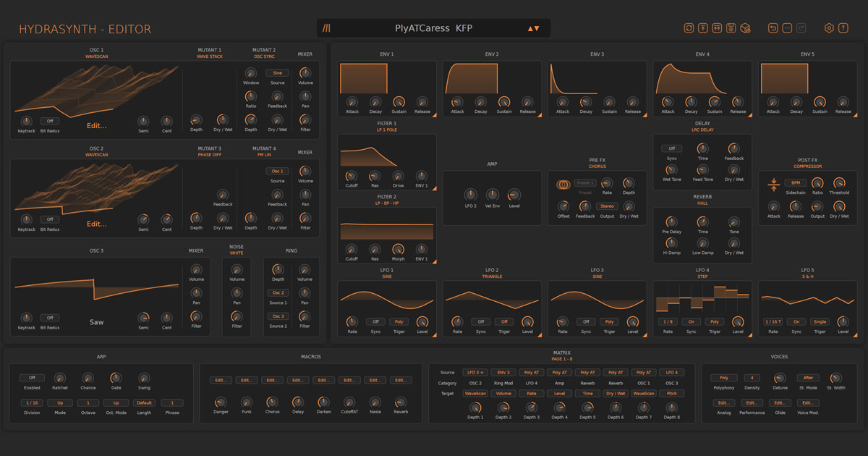Viewport: 868px width, 456px height.
Task: Open the patch up/down arrows next to PlyATCaress
Action: pos(533,28)
